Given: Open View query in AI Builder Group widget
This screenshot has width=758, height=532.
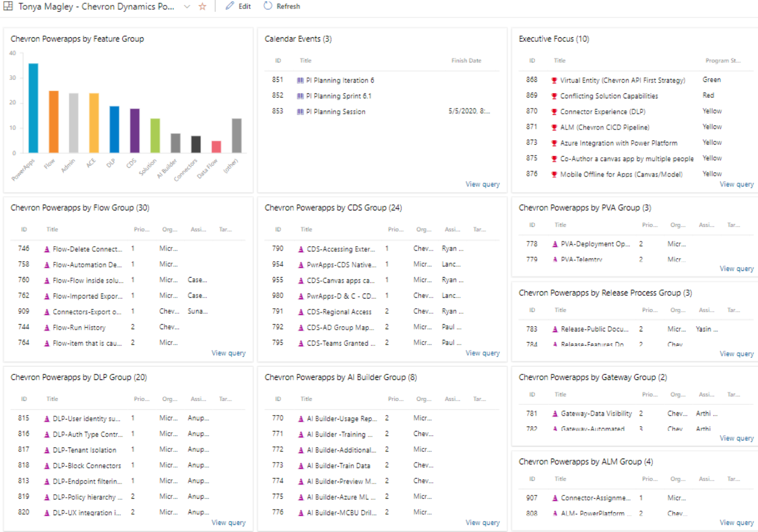Looking at the screenshot, I should pyautogui.click(x=482, y=523).
